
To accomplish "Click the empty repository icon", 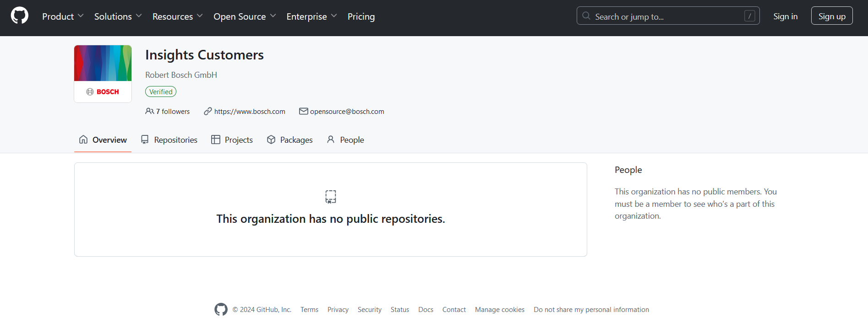I will click(x=330, y=197).
